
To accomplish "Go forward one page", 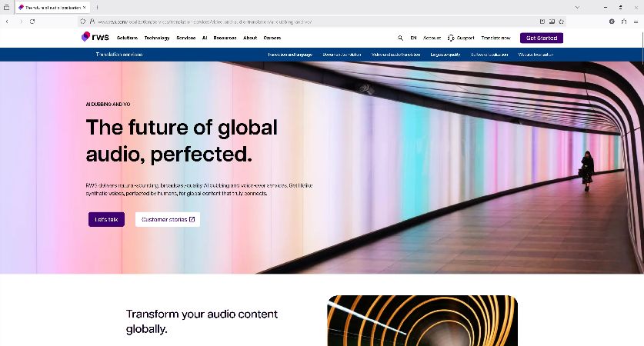I will (x=21, y=22).
